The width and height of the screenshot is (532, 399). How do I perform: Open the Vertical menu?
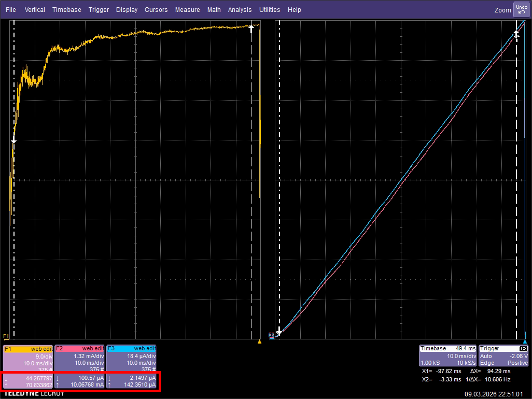tap(35, 10)
